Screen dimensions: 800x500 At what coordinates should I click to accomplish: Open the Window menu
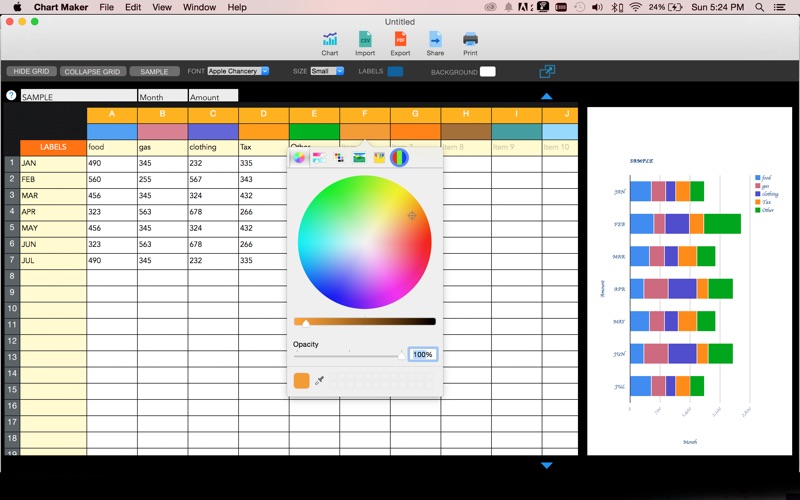(199, 7)
